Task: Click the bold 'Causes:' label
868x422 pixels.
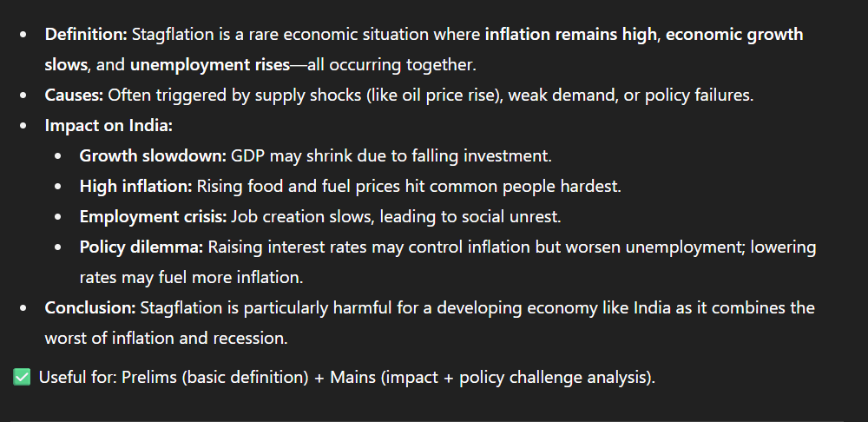Action: coord(74,96)
